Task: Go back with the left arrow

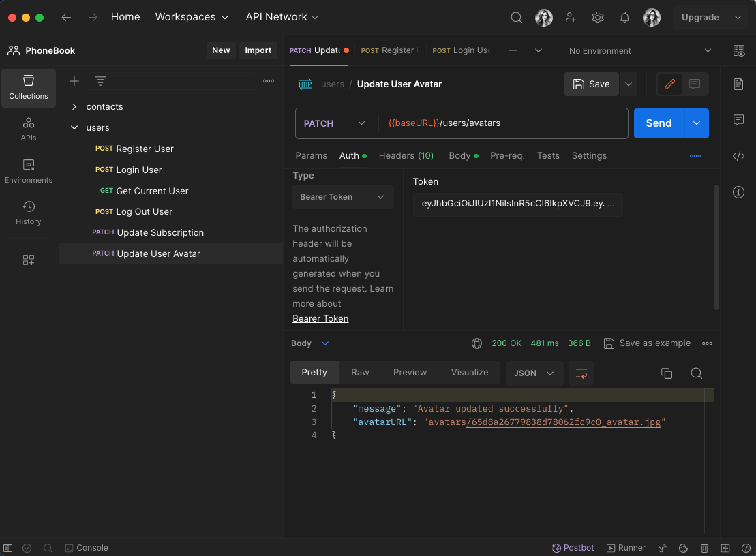Action: (x=66, y=17)
